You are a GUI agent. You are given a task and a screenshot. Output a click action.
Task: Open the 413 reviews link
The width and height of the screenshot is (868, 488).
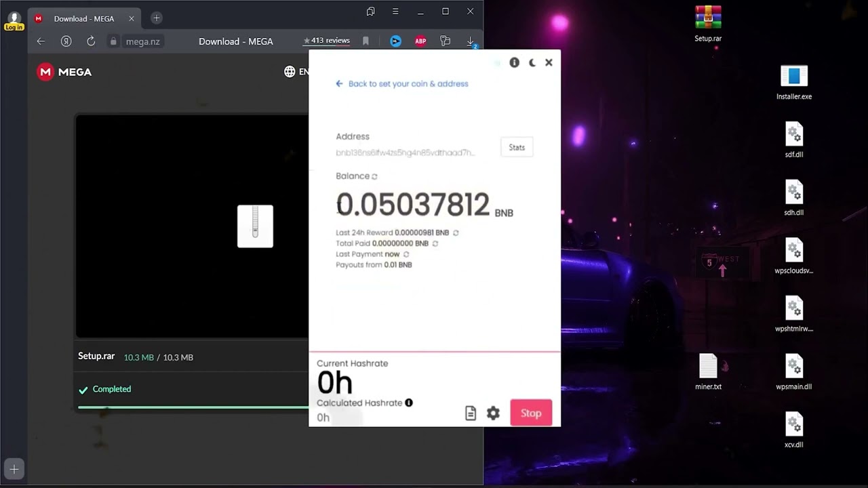pos(327,41)
